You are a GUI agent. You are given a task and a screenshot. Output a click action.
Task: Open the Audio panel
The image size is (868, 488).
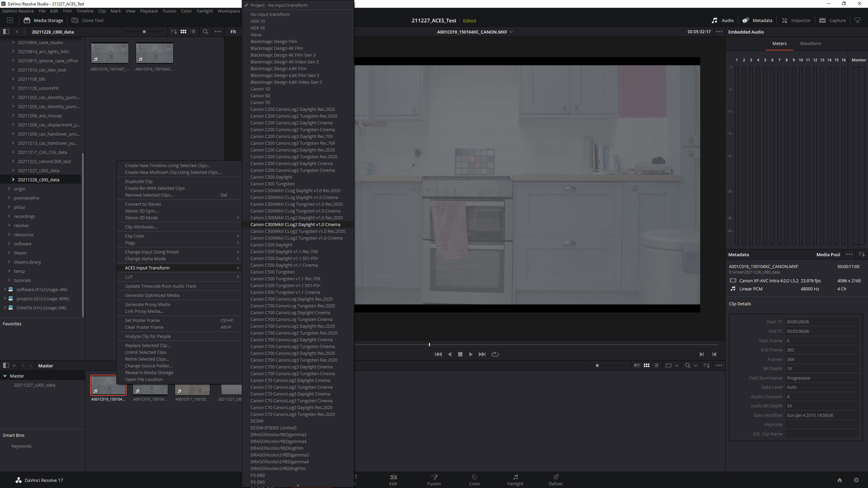(x=723, y=20)
